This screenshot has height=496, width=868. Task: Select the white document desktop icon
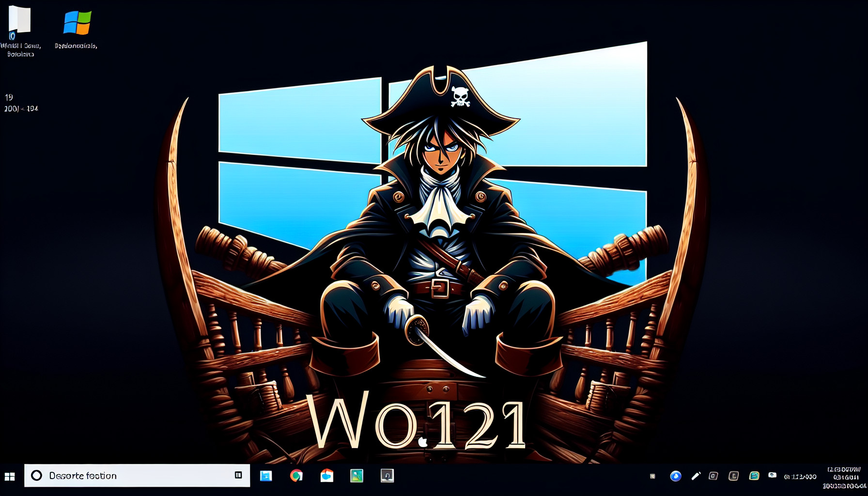coord(20,23)
